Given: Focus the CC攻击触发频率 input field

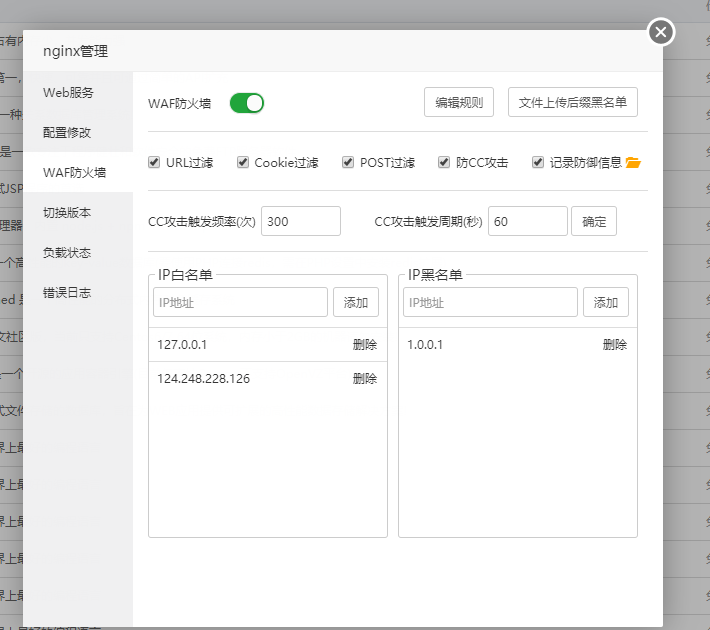Looking at the screenshot, I should point(300,221).
